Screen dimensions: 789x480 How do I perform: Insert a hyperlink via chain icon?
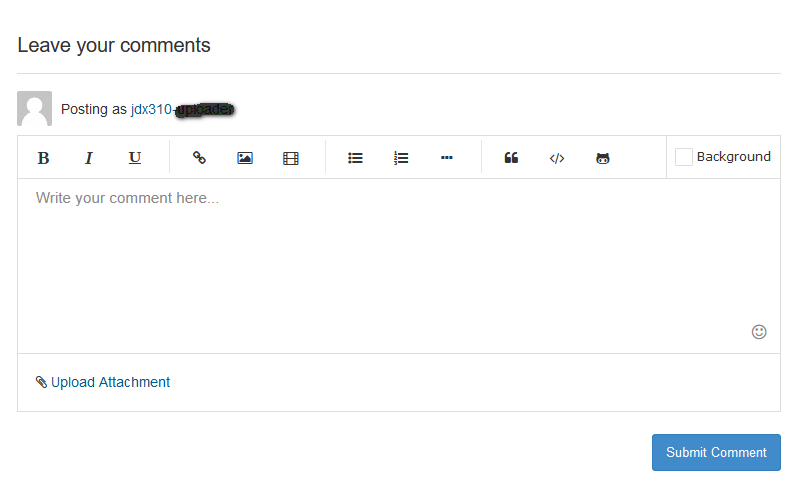(x=199, y=158)
